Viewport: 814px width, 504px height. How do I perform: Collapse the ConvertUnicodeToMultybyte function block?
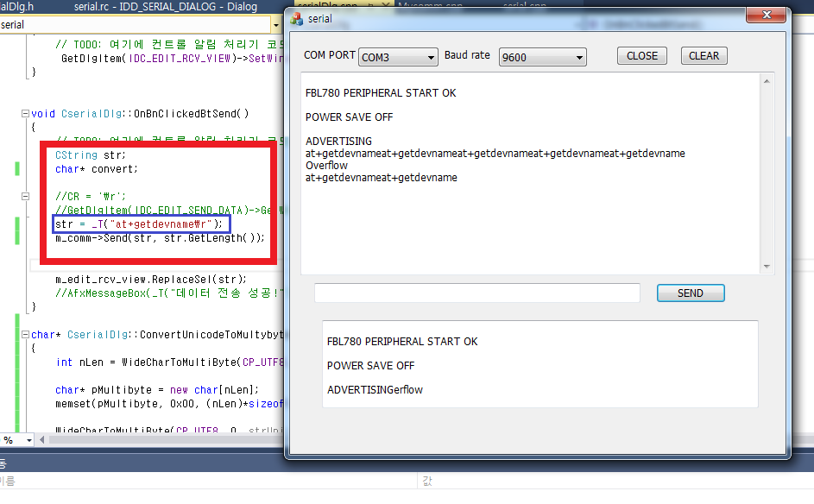tap(25, 334)
